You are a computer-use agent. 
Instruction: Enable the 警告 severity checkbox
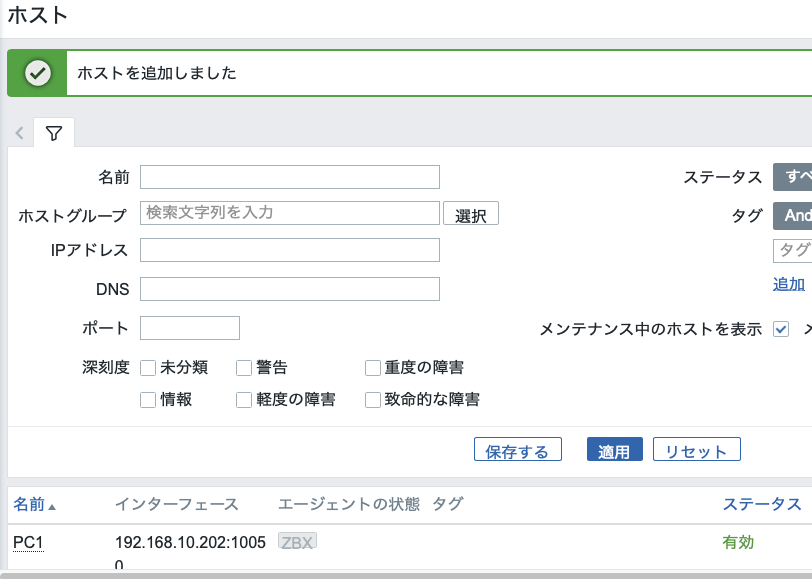[243, 367]
